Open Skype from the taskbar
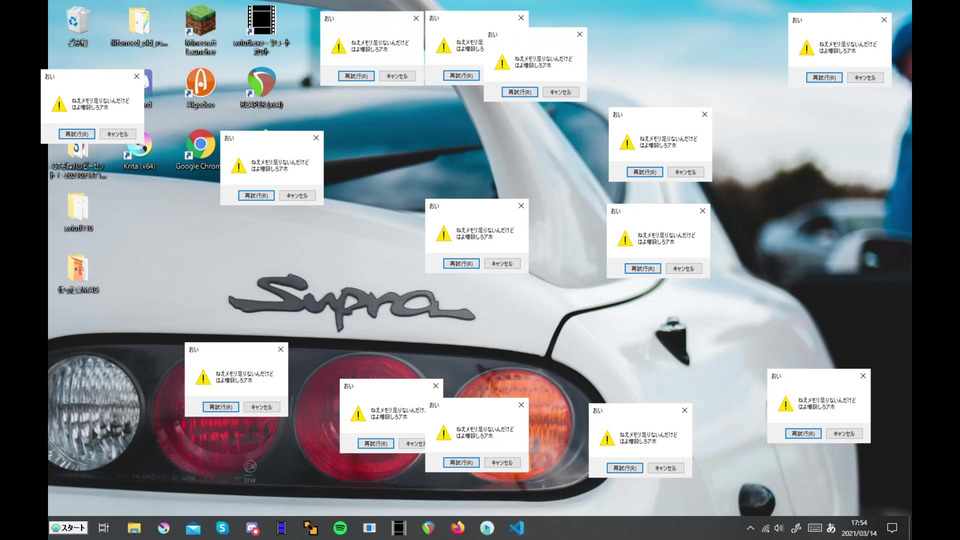Image resolution: width=960 pixels, height=540 pixels. [x=222, y=528]
